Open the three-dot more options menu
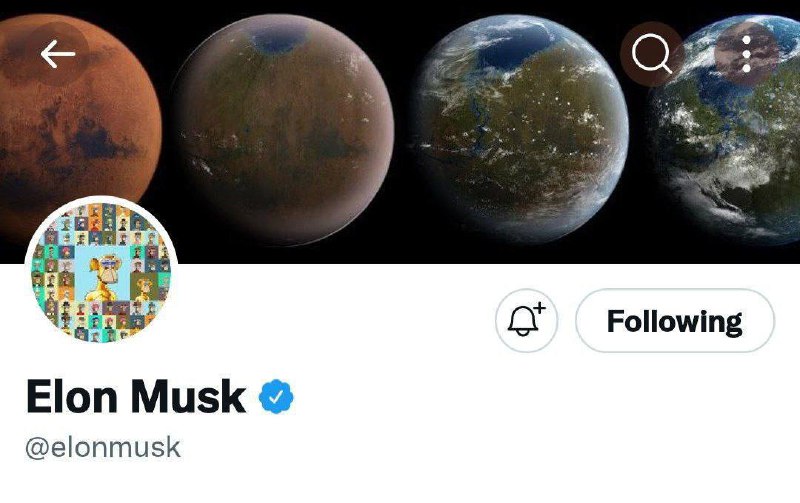 tap(746, 54)
